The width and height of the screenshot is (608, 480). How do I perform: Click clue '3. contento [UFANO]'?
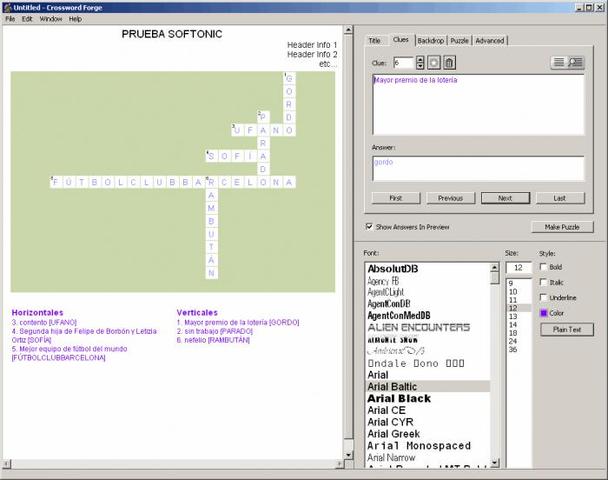44,322
